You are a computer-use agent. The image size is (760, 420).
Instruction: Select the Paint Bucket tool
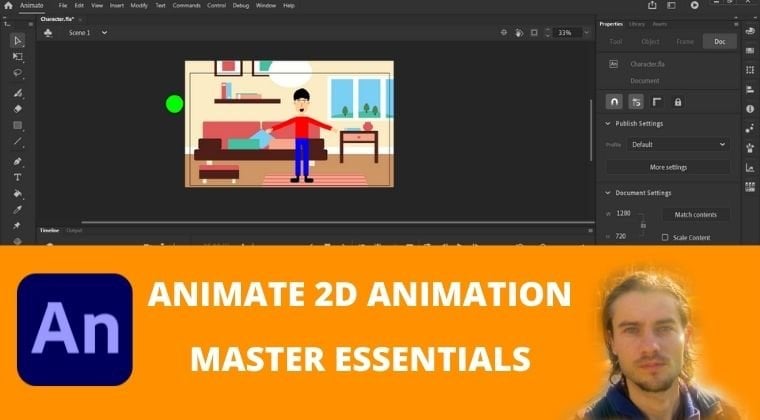click(x=17, y=194)
